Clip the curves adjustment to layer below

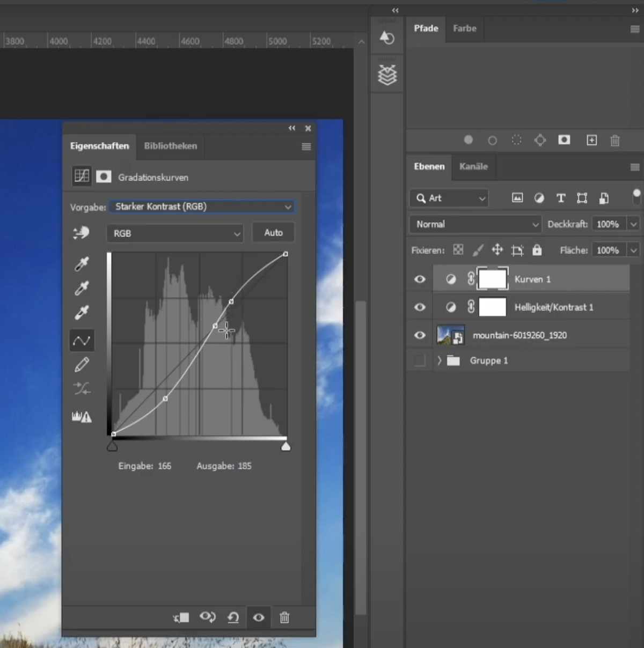tap(181, 617)
